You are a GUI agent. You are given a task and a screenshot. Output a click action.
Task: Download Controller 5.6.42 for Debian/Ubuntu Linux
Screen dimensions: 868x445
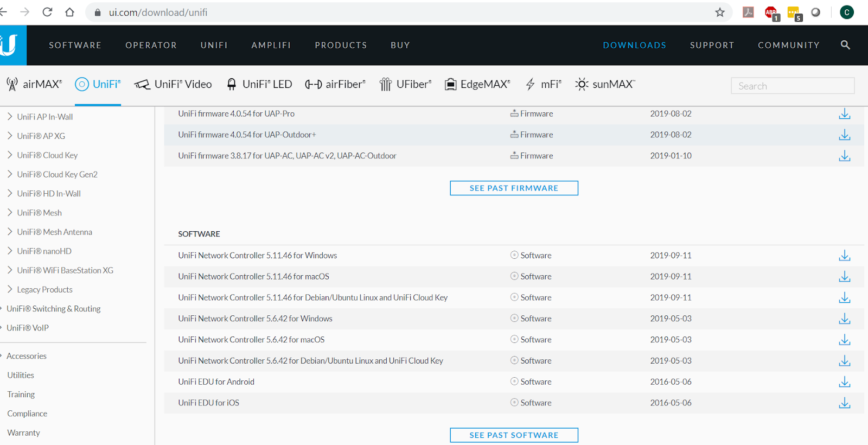(x=844, y=361)
